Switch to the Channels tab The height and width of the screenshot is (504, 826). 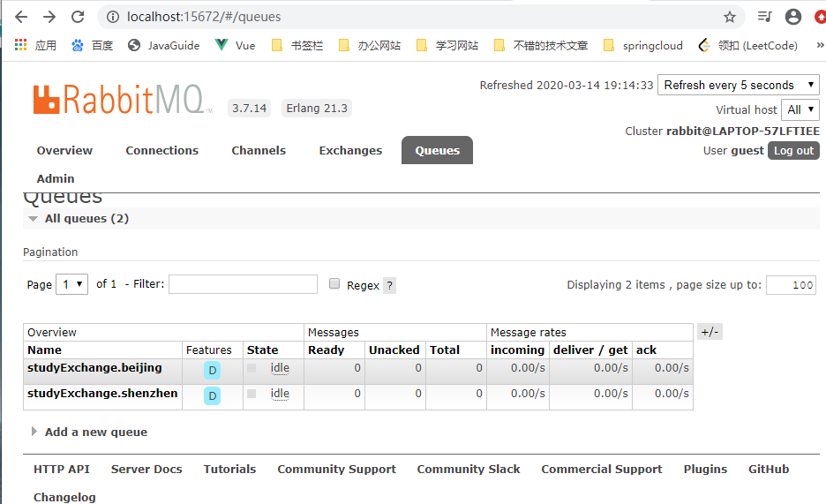tap(259, 151)
